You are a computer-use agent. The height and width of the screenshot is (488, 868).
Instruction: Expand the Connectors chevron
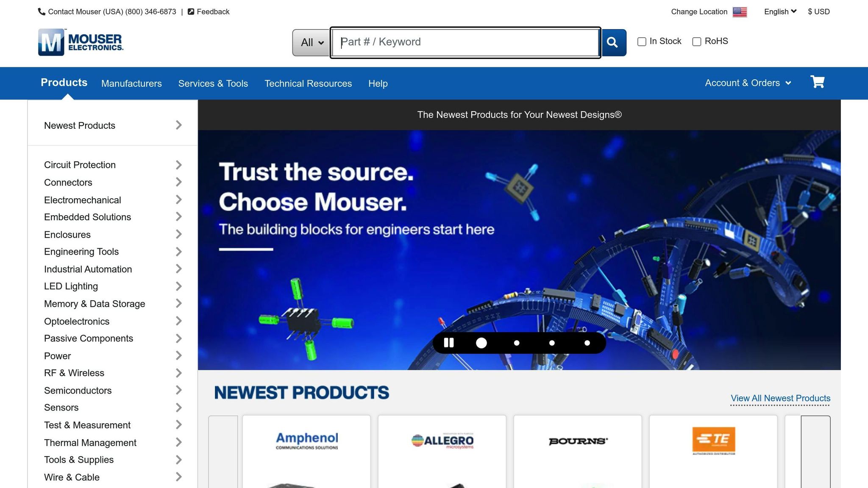click(179, 182)
